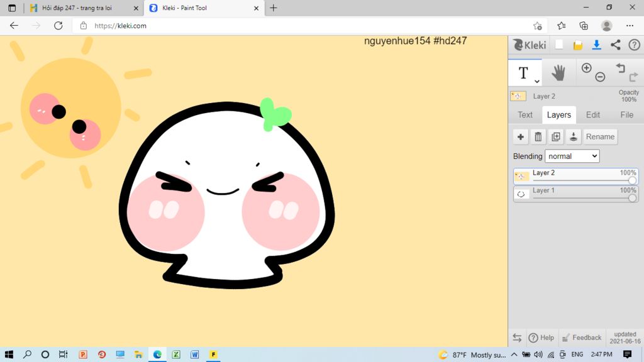
Task: Click the Layer 2 thumbnail in layer list
Action: [x=521, y=177]
